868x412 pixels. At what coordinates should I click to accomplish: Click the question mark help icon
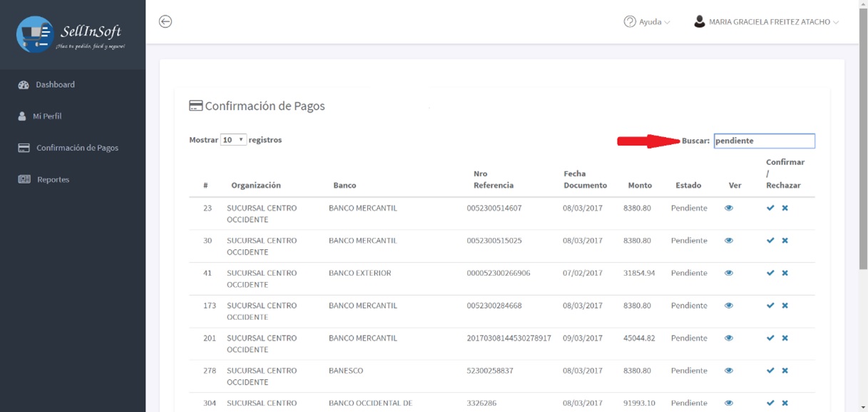tap(630, 21)
